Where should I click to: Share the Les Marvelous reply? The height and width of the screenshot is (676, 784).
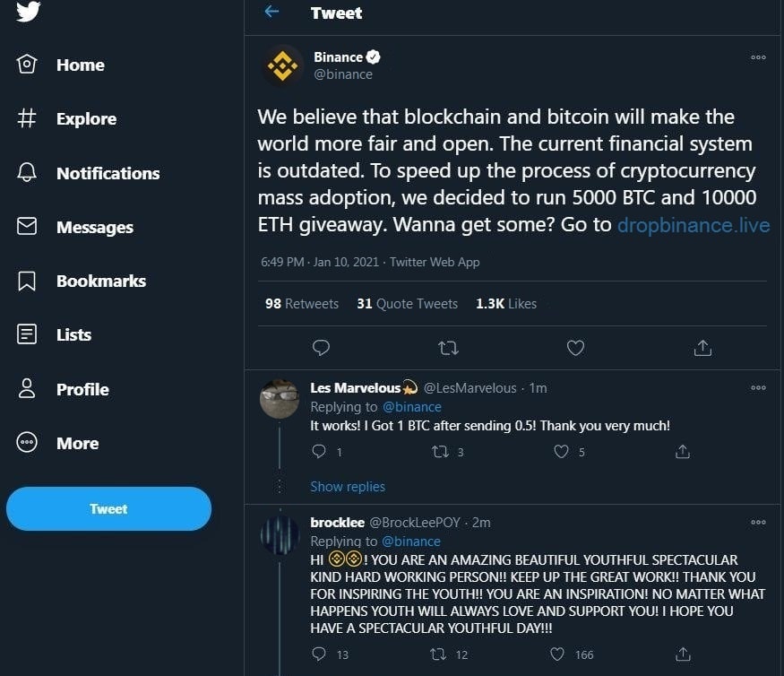point(682,452)
